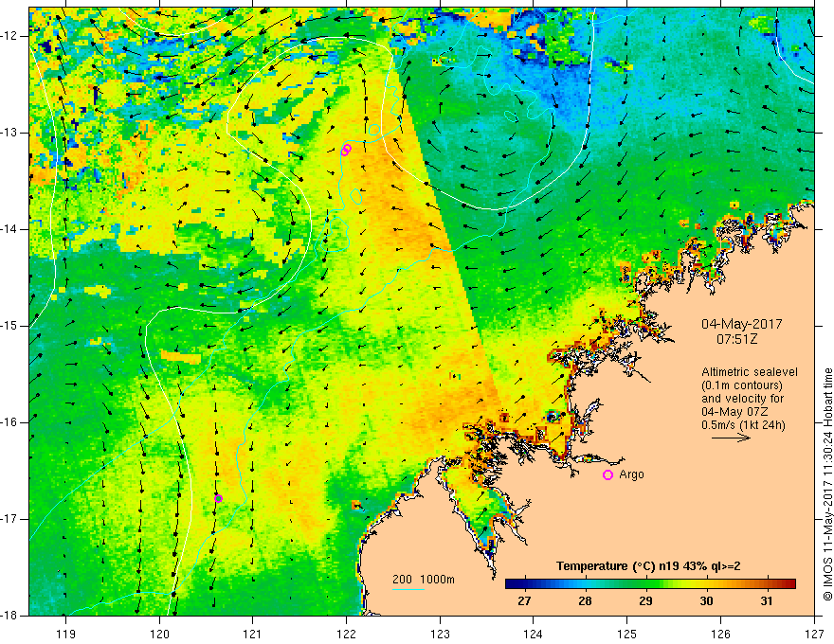Click the temperature color bar
Screen dimensions: 834x644
(650, 584)
